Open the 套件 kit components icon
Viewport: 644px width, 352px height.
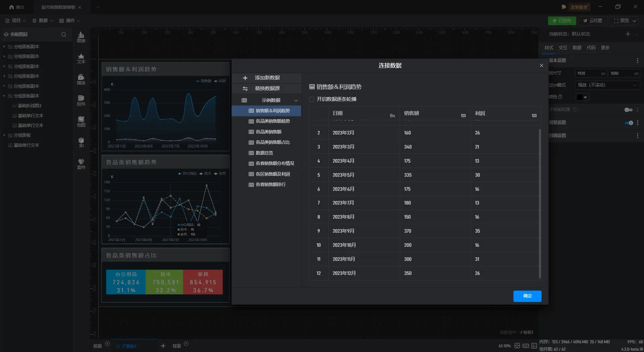click(81, 164)
